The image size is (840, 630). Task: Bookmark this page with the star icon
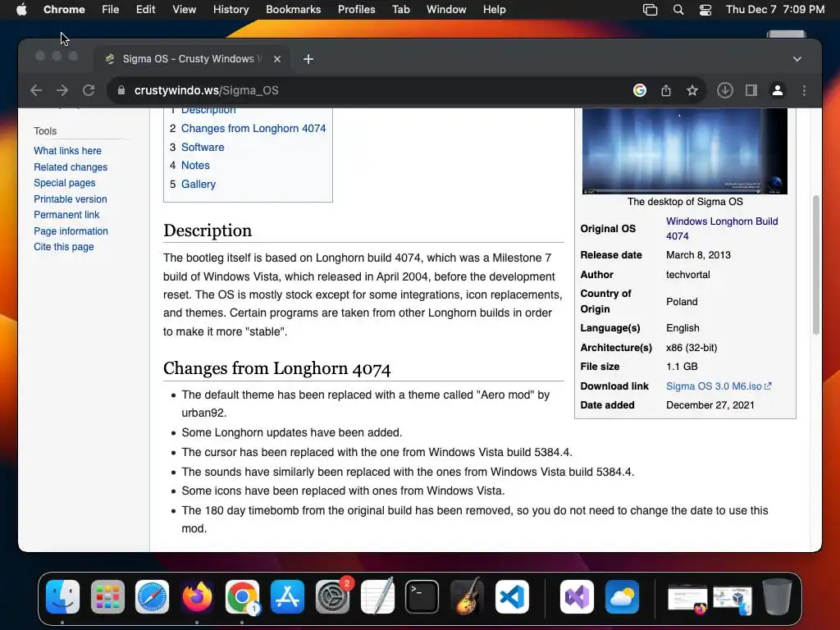[692, 90]
